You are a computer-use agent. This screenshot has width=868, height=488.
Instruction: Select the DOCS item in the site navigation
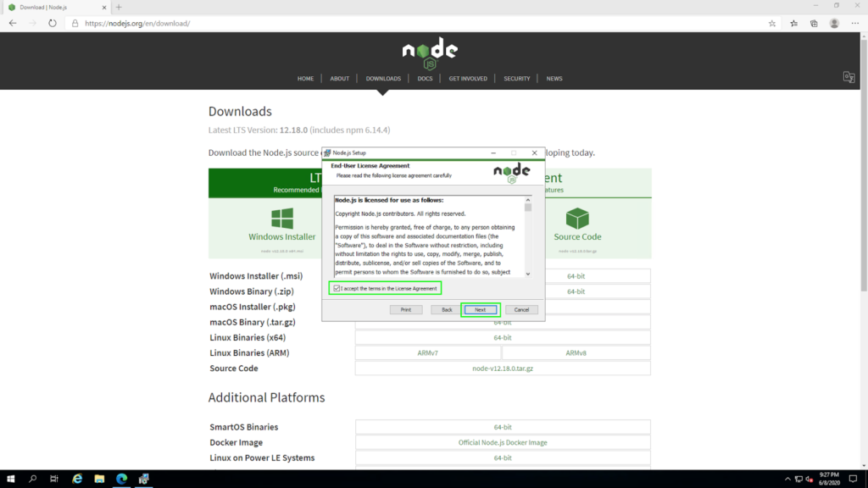click(424, 78)
